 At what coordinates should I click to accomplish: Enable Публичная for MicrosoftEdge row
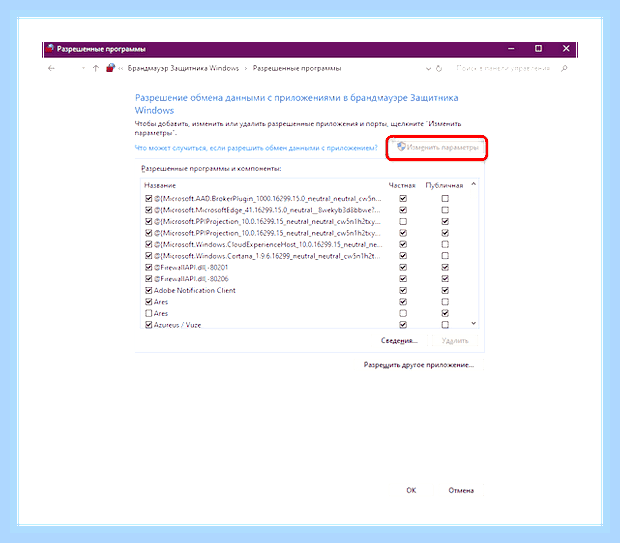click(445, 210)
